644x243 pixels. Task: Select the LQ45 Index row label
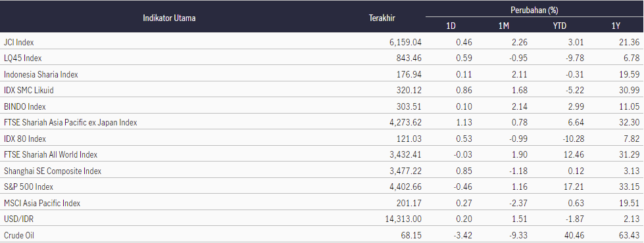[x=22, y=58]
